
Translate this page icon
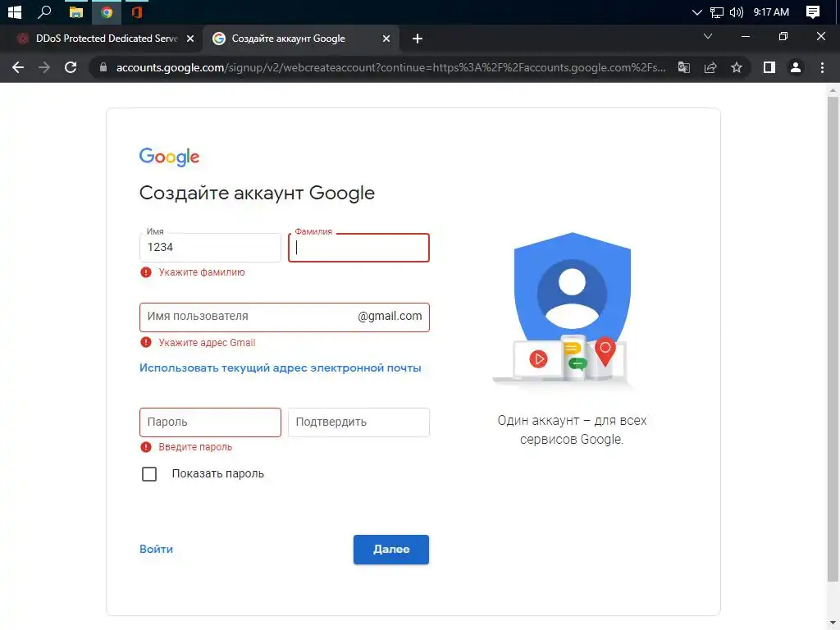pyautogui.click(x=684, y=67)
